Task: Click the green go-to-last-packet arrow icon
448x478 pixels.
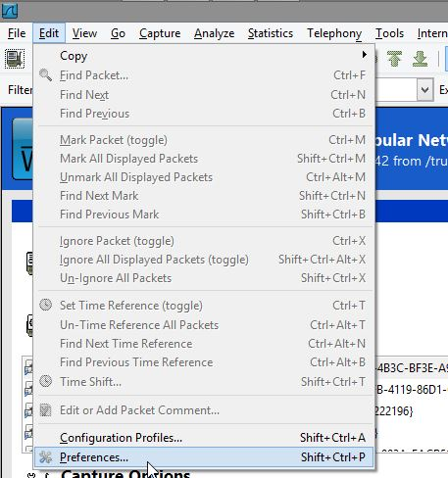Action: pos(420,59)
